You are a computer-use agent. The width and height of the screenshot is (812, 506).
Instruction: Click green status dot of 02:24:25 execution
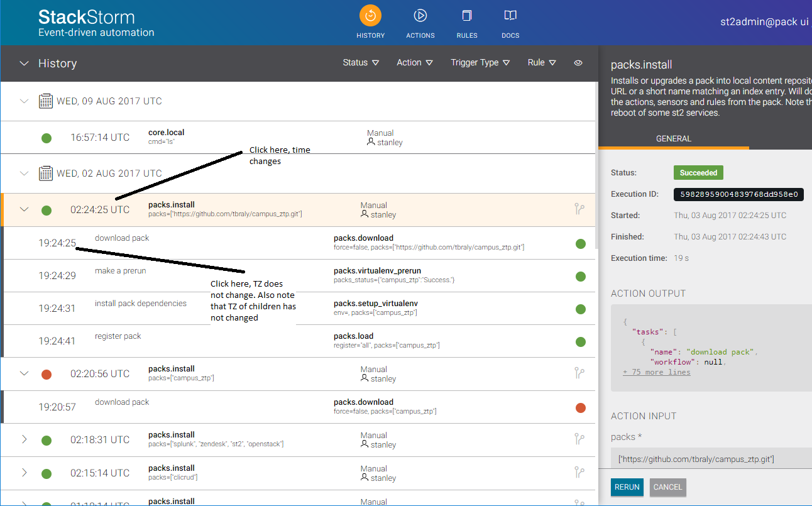(x=46, y=210)
